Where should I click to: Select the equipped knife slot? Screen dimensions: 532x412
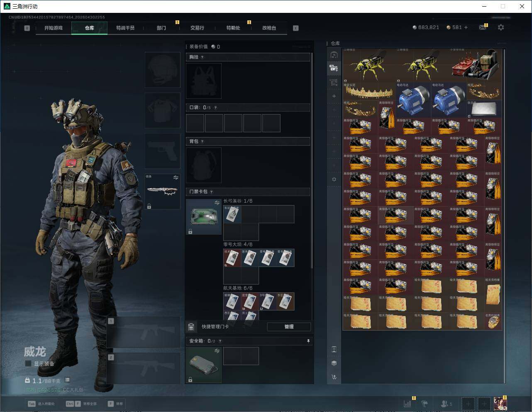point(163,191)
